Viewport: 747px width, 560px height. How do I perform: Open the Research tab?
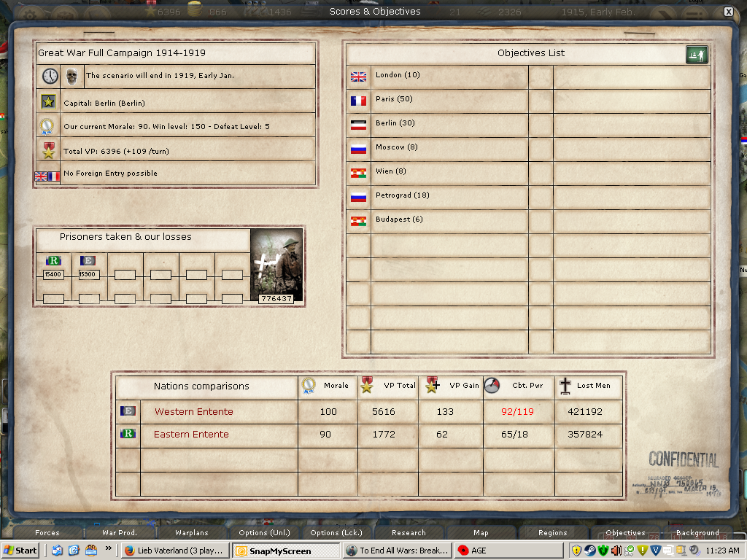pos(409,533)
